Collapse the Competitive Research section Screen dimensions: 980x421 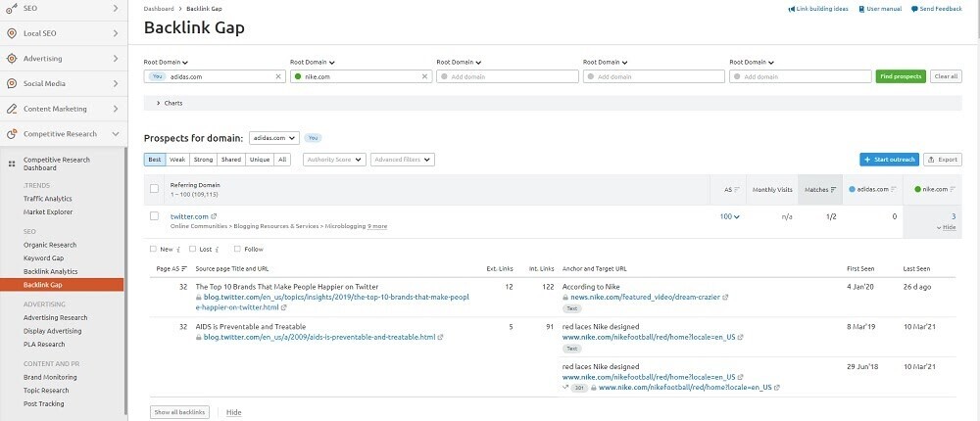coord(116,134)
